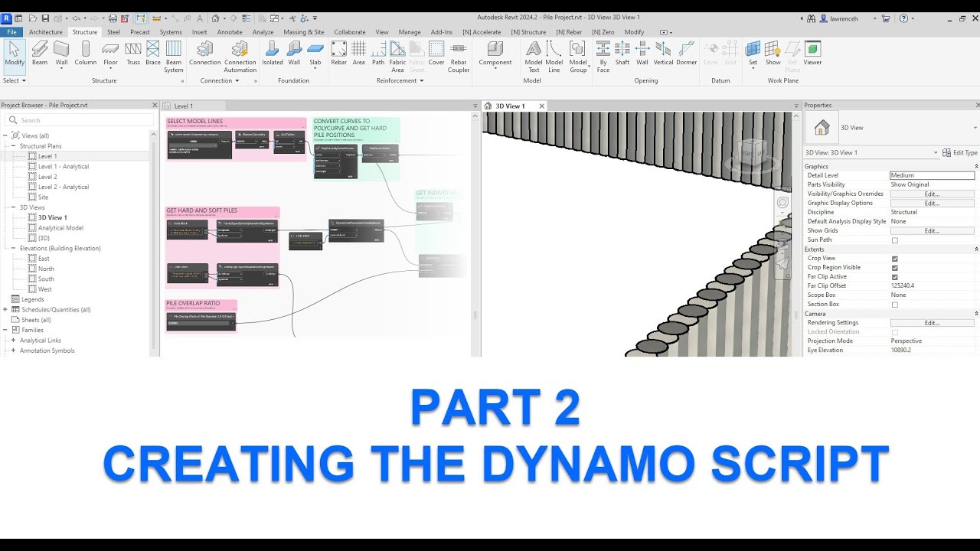Expand the Families tree node
Image resolution: width=980 pixels, height=551 pixels.
[x=5, y=330]
